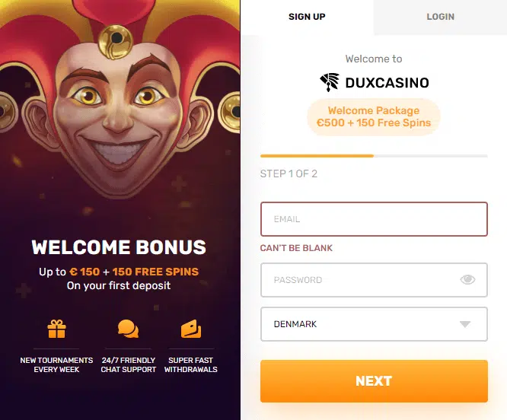This screenshot has width=507, height=420.
Task: Click the golden bell on jester hat
Action: point(116,42)
